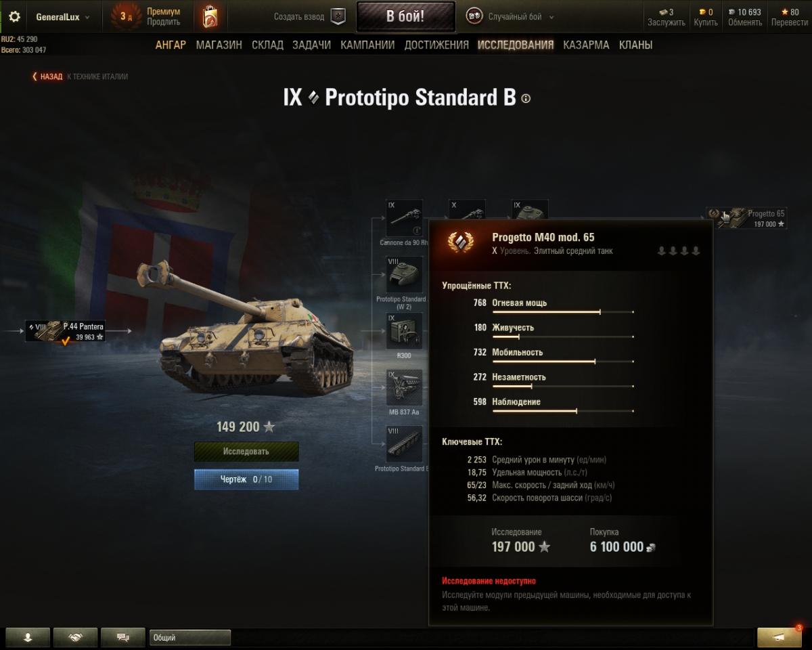Select the R300 radio module icon
This screenshot has height=650, width=812.
[405, 331]
